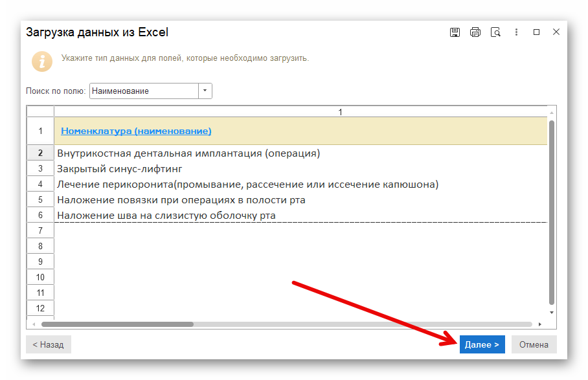588x380 pixels.
Task: Maximize the Excel import dialog
Action: [x=536, y=32]
